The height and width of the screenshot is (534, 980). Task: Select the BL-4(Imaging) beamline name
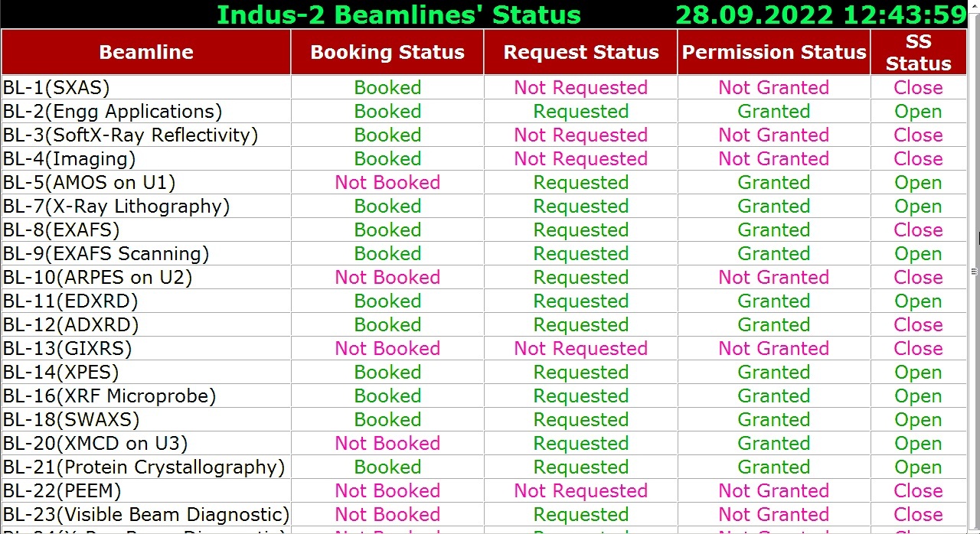tap(69, 158)
